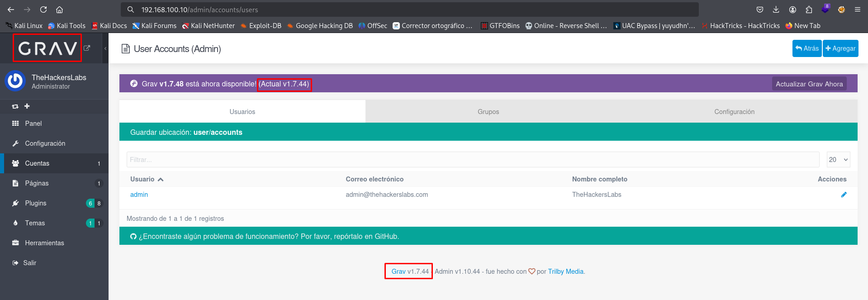Select Cuentas in the sidebar
The image size is (868, 300).
54,163
